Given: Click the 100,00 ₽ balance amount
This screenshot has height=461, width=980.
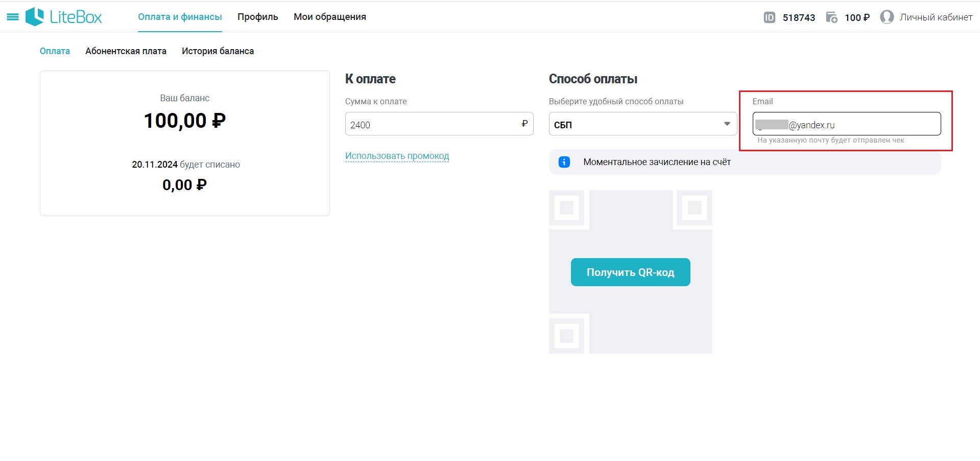Looking at the screenshot, I should tap(185, 121).
